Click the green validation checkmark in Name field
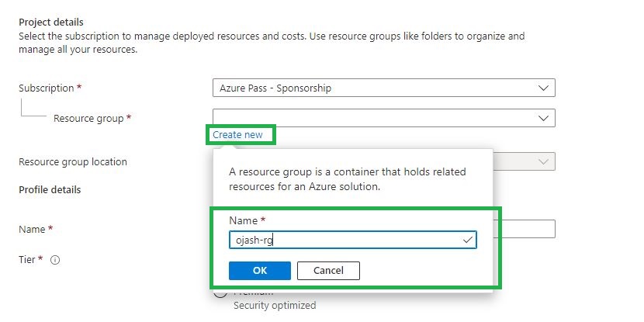644x322 pixels. pos(467,241)
